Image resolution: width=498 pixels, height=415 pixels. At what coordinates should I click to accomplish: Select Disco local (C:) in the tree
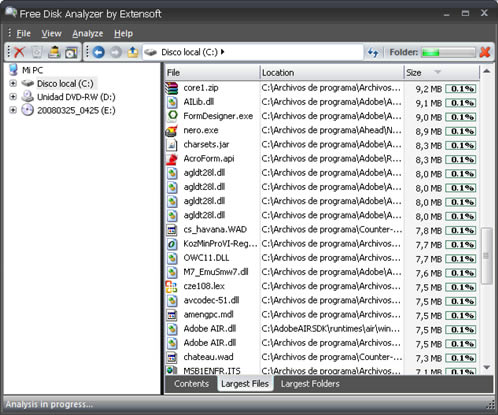click(x=65, y=83)
